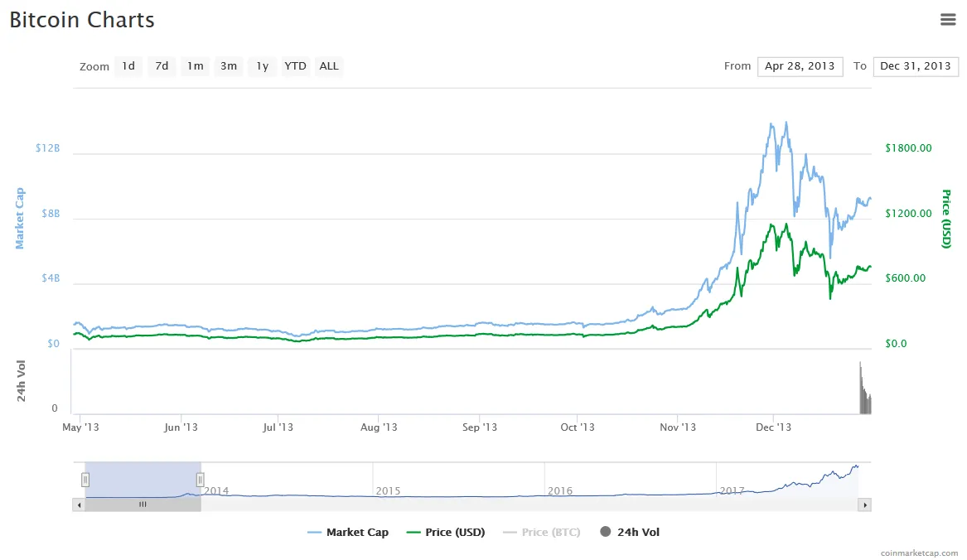Set zoom range to 3m

click(229, 66)
